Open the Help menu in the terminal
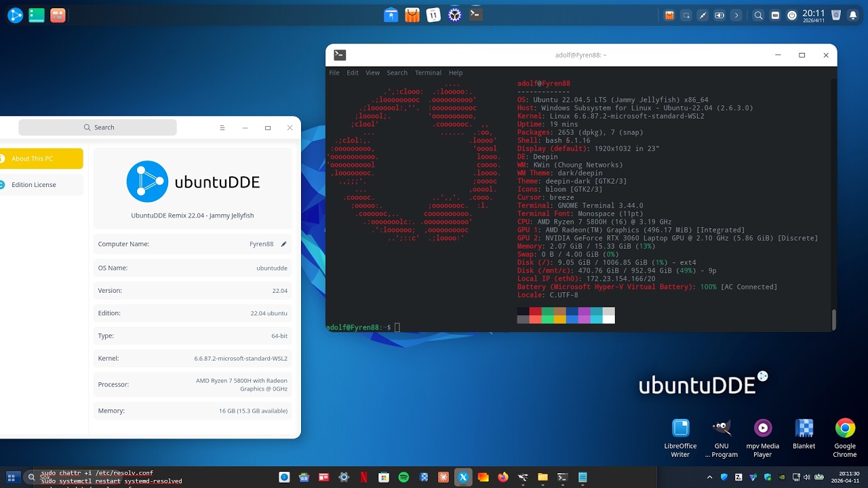The height and width of the screenshot is (488, 868). coord(456,73)
